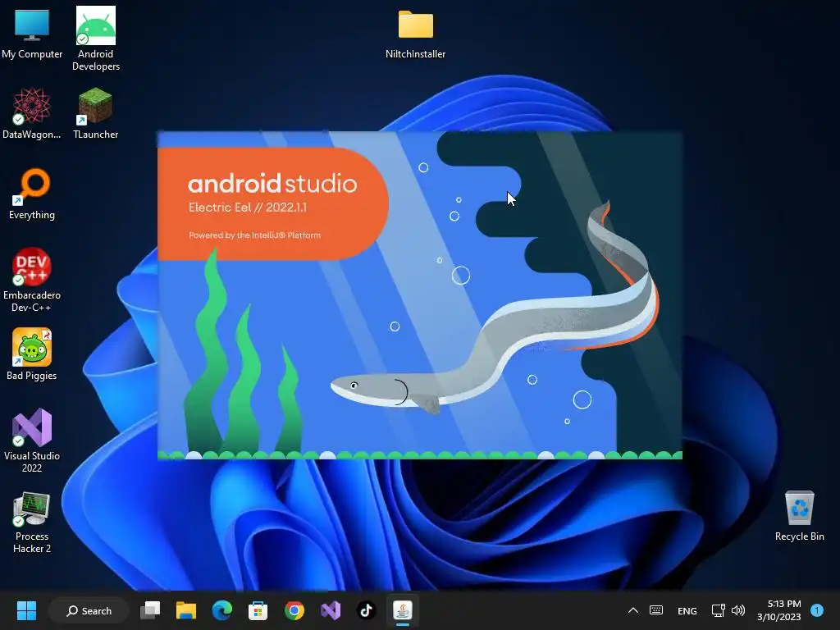The height and width of the screenshot is (630, 840).
Task: Open the Windows Start menu
Action: 26,610
